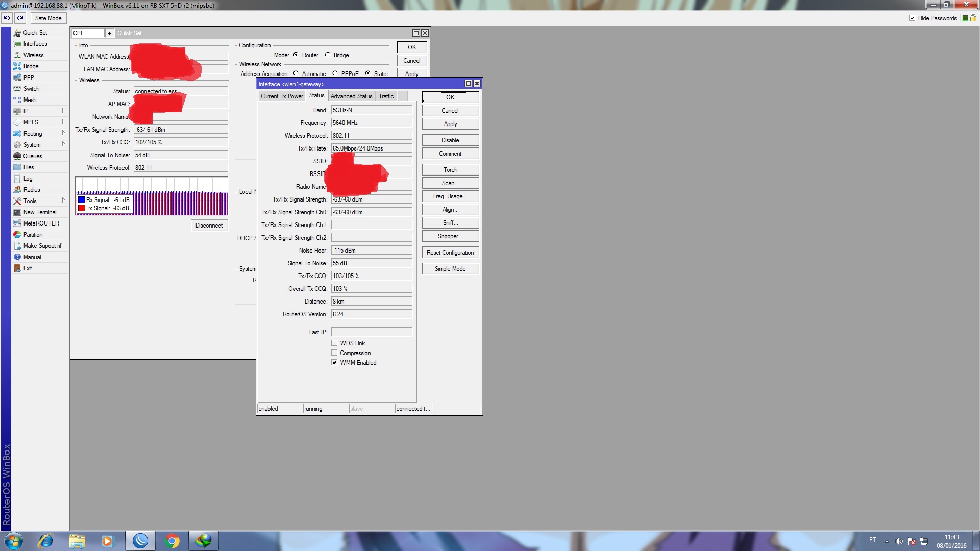This screenshot has height=551, width=980.
Task: Expand the IP submenu arrow
Action: pyautogui.click(x=63, y=111)
